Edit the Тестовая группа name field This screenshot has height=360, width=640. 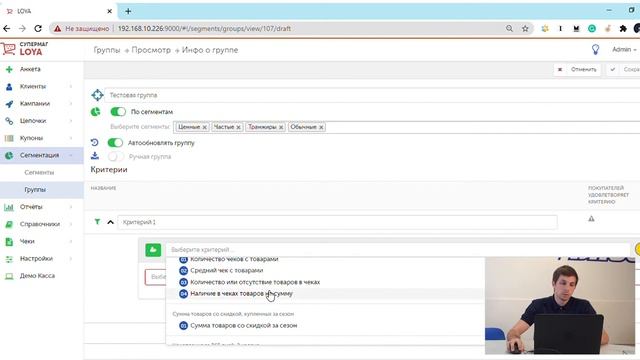pos(372,95)
